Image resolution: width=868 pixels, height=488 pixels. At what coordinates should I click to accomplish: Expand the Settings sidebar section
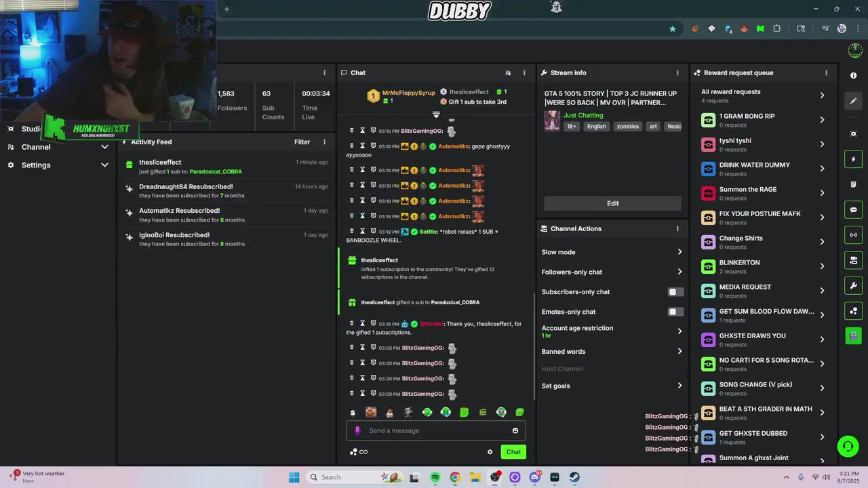58,165
